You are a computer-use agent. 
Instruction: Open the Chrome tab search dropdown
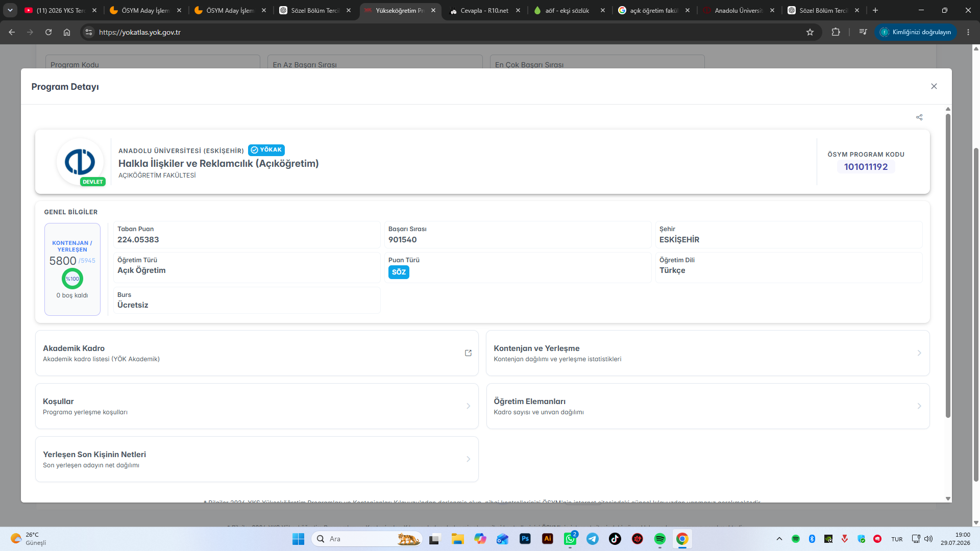tap(10, 10)
